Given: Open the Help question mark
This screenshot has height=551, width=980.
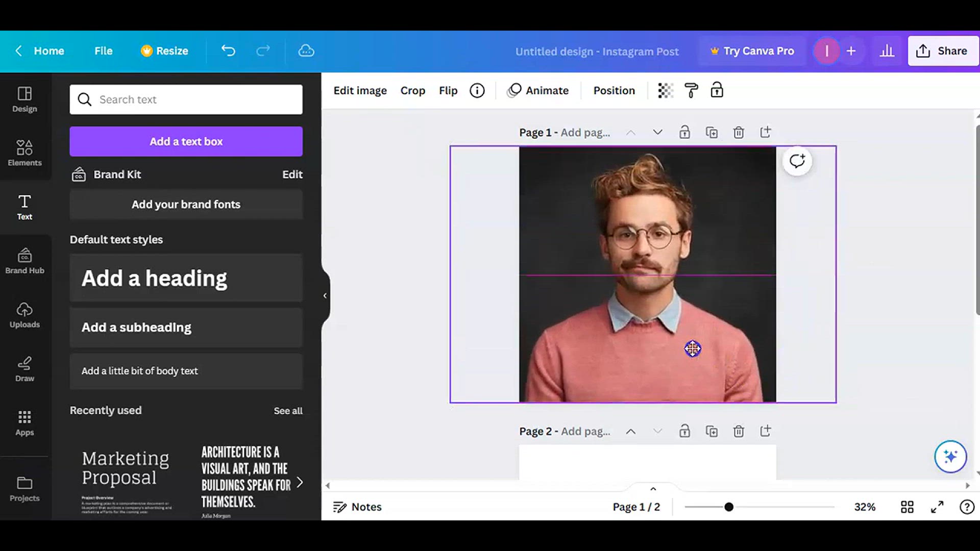Looking at the screenshot, I should pos(967,507).
